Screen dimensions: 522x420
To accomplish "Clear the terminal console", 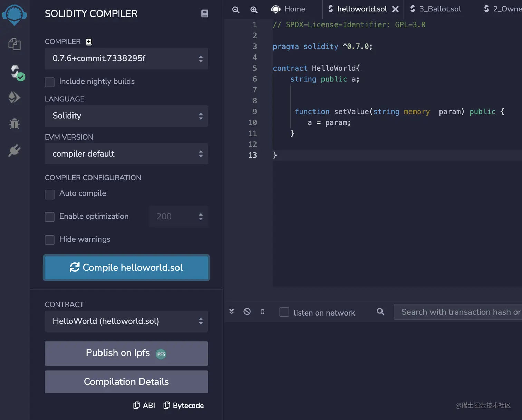I will pos(247,312).
